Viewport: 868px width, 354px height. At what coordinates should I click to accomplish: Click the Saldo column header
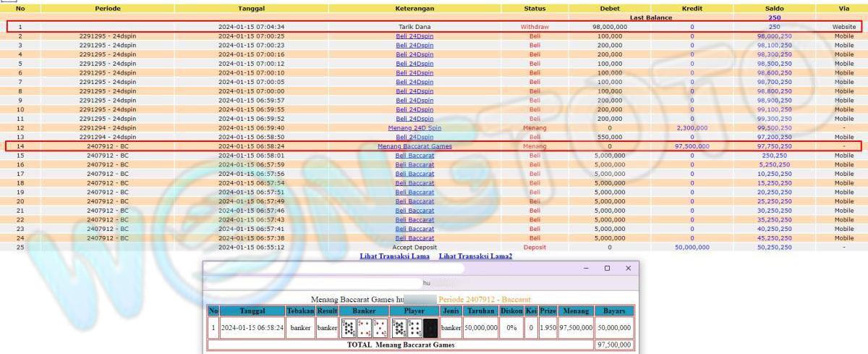[774, 8]
